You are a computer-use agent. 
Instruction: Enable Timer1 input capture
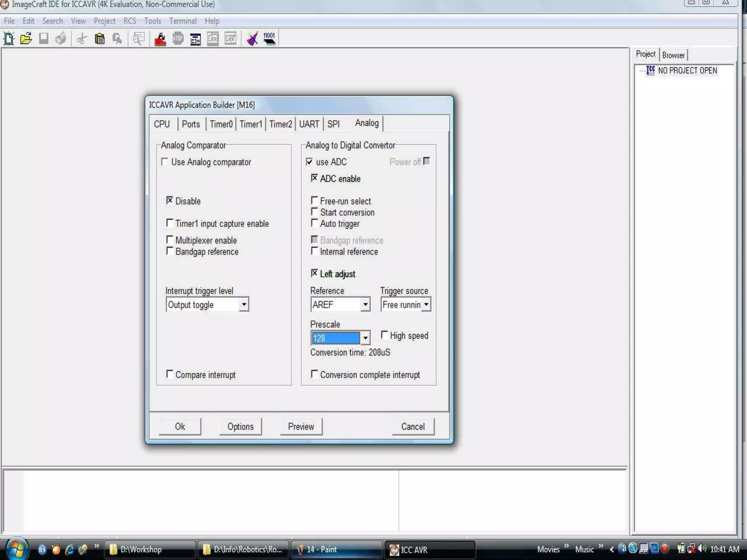(x=170, y=223)
